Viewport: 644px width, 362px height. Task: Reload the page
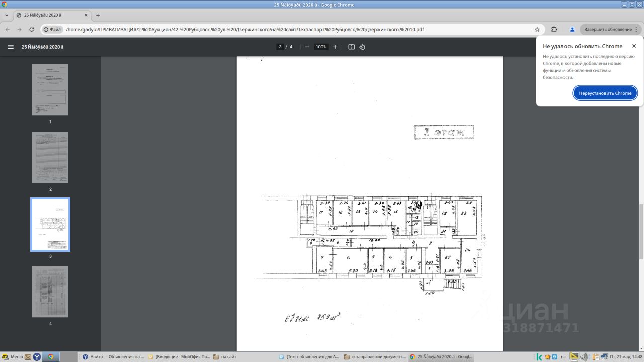point(32,29)
